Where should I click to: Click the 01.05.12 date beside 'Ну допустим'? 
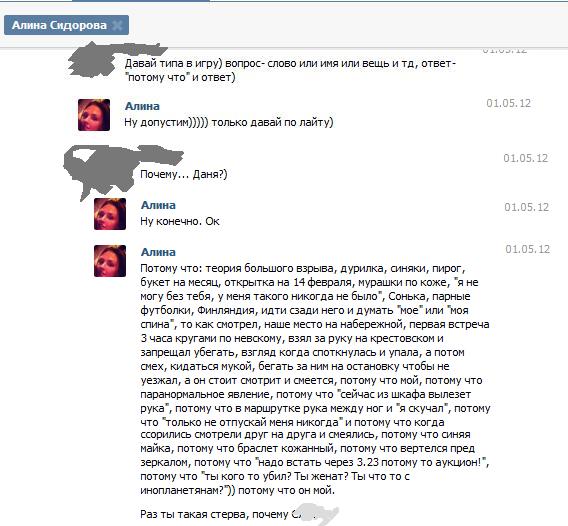pyautogui.click(x=508, y=103)
